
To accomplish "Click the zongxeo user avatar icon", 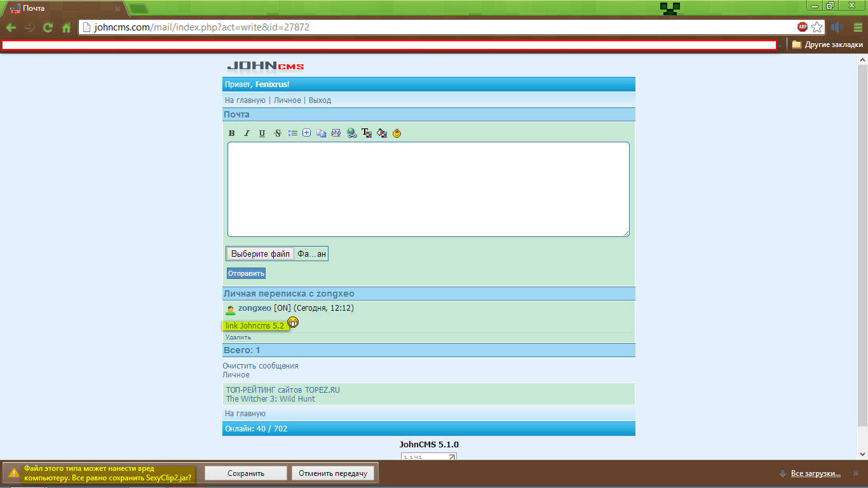I will tap(231, 309).
